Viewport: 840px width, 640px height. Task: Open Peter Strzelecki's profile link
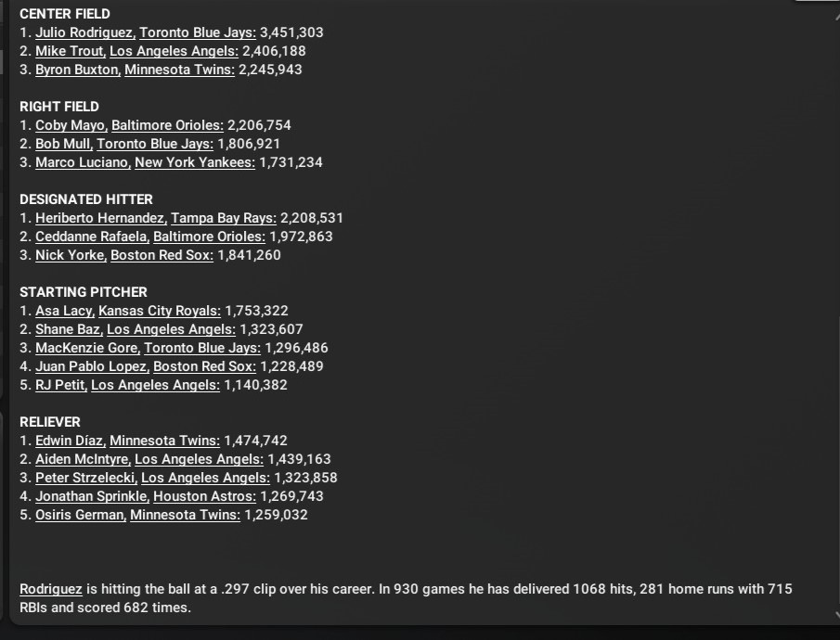[84, 478]
